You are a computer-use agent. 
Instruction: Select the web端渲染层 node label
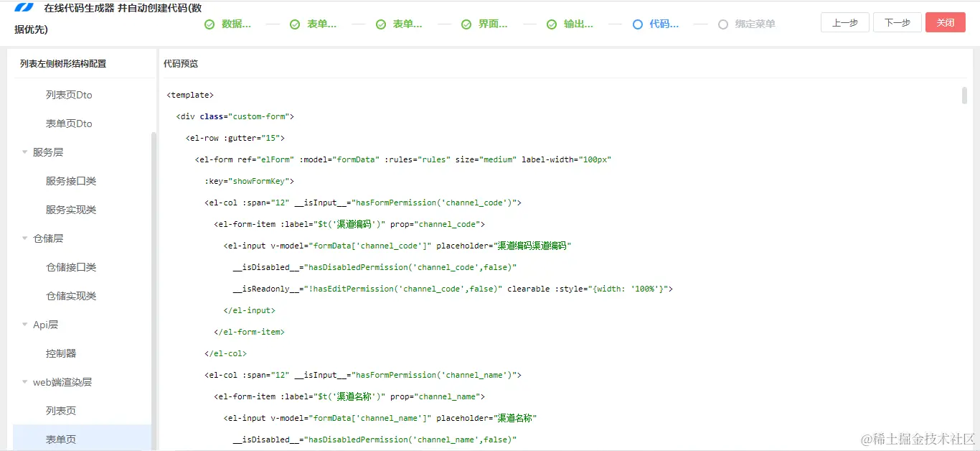tap(62, 382)
